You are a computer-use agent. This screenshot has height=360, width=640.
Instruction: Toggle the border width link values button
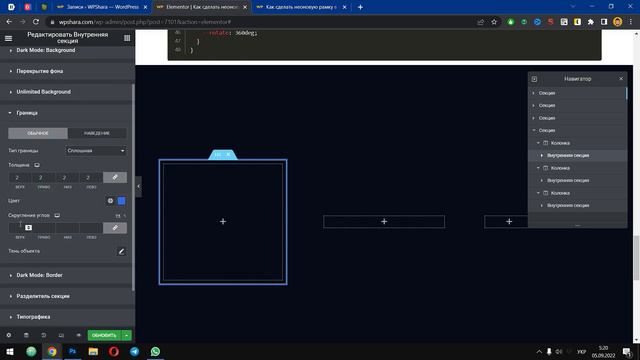(115, 178)
